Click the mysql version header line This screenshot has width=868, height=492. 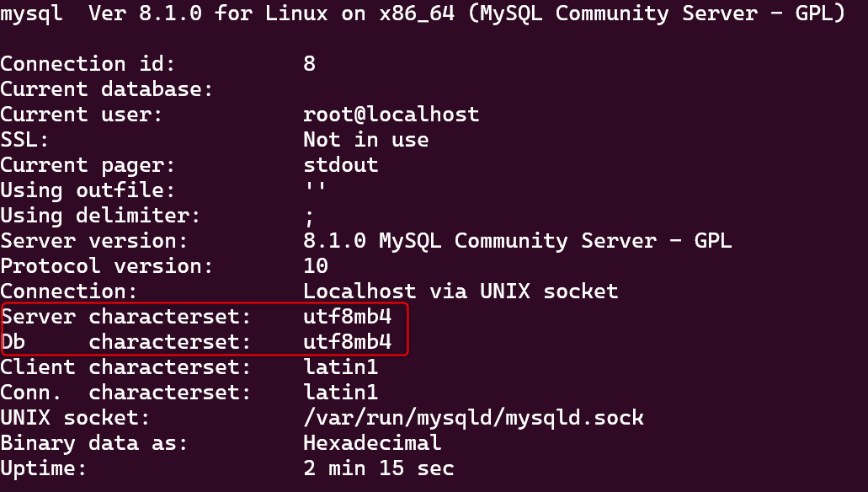coord(423,13)
